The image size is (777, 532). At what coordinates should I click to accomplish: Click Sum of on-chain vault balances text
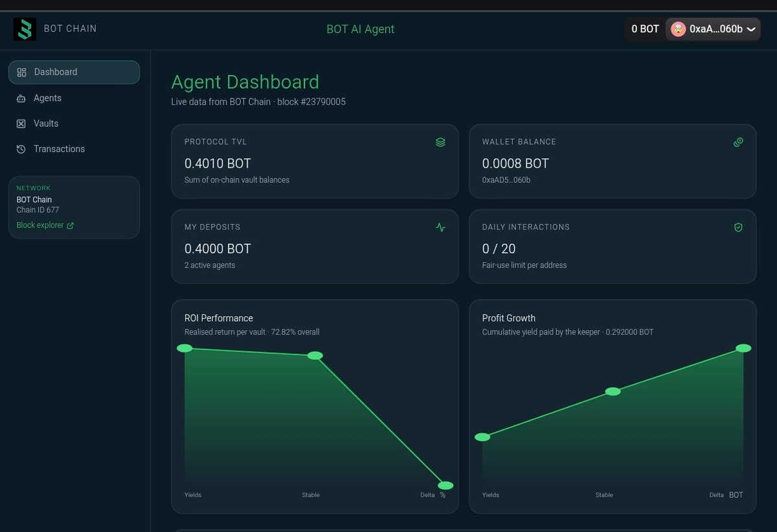pos(237,180)
